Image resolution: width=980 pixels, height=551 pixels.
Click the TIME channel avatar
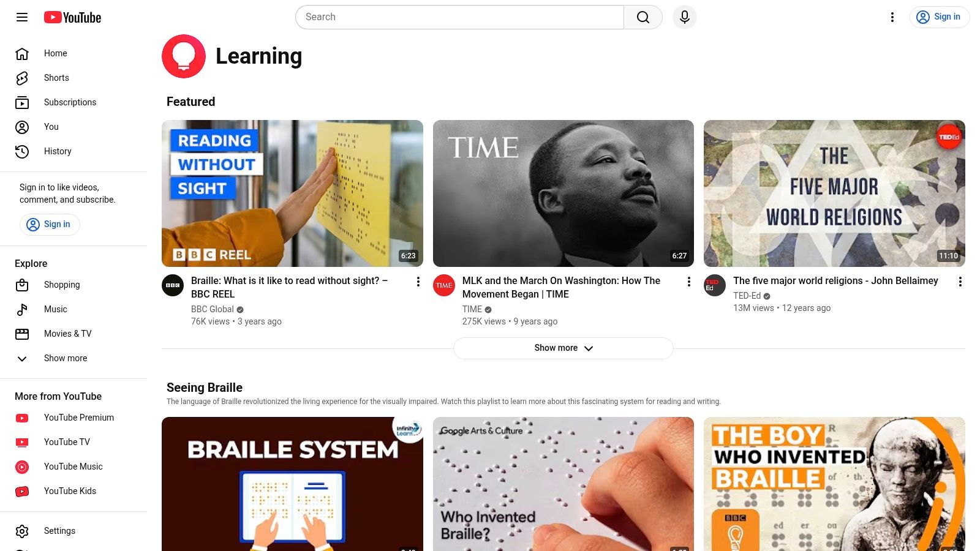coord(444,285)
